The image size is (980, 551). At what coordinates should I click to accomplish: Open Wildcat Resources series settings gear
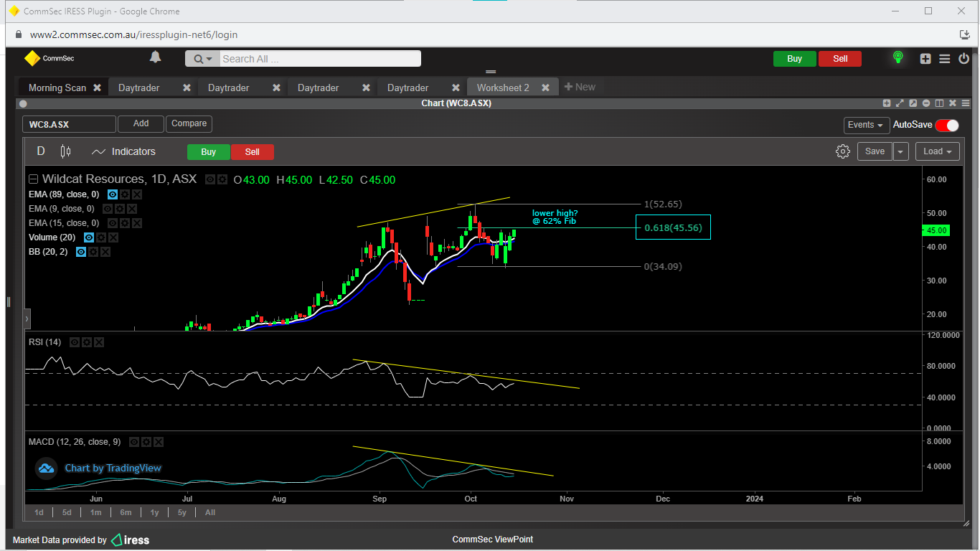[x=222, y=179]
